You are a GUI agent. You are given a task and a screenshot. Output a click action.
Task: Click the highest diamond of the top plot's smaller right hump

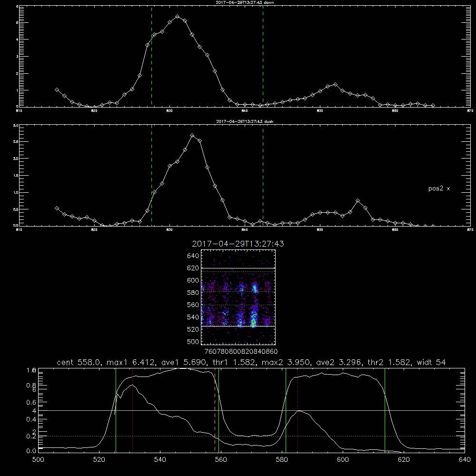(335, 84)
